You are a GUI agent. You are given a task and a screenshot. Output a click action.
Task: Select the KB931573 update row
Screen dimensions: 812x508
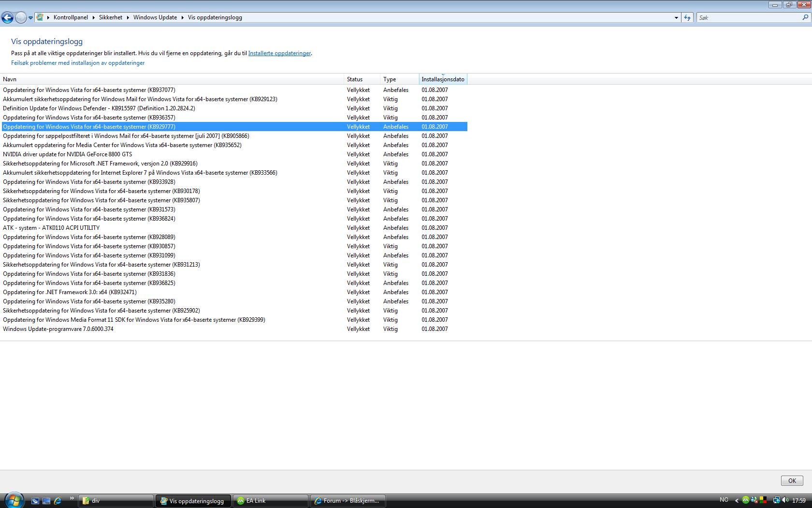coord(234,209)
